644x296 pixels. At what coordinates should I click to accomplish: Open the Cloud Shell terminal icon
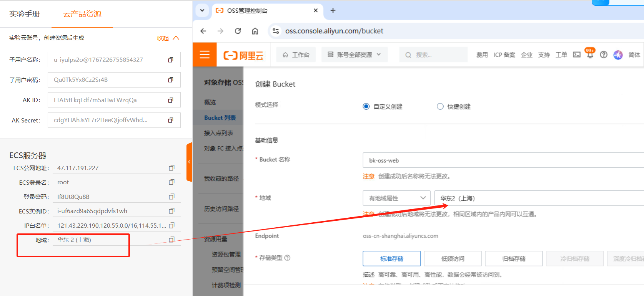[577, 55]
